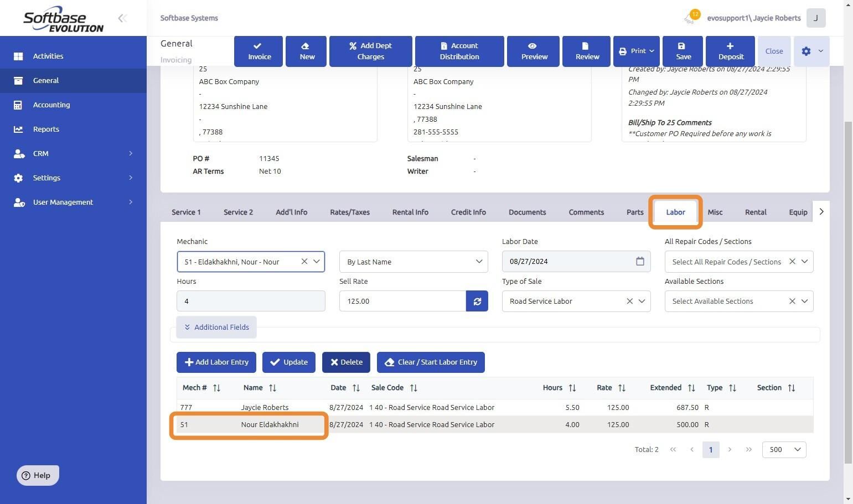This screenshot has width=853, height=504.
Task: Expand the Available Sections dropdown
Action: [804, 301]
